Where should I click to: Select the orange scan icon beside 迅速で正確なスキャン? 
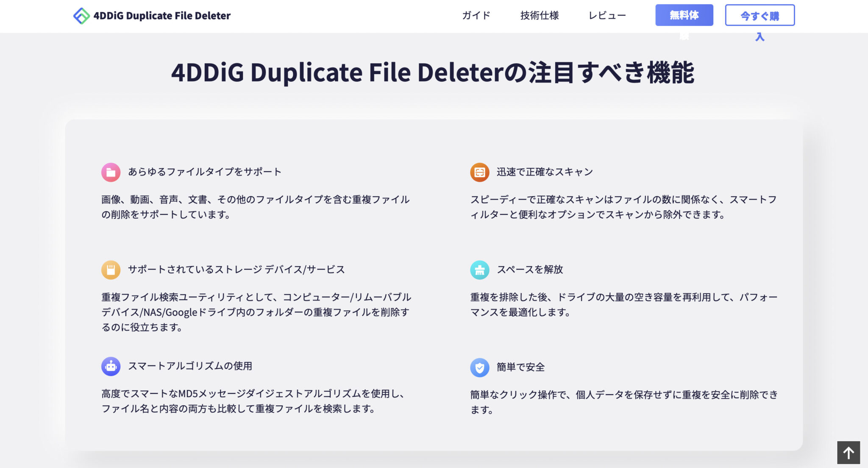[x=480, y=172]
